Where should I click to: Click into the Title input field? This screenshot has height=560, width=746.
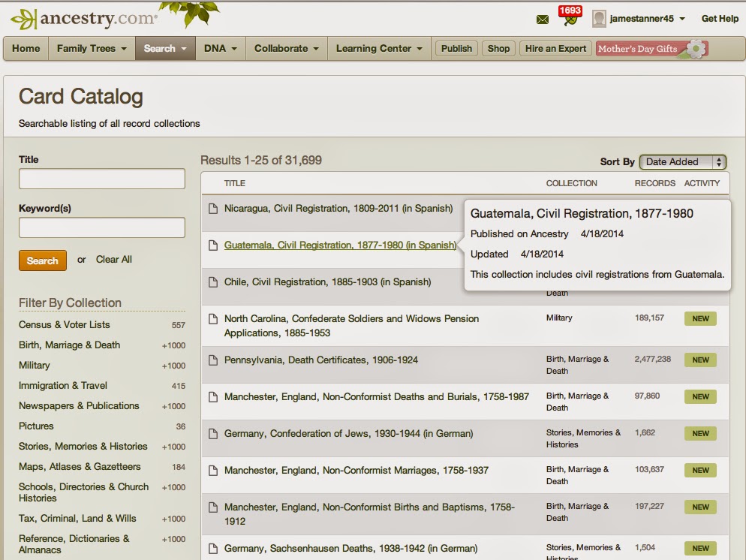(x=102, y=179)
